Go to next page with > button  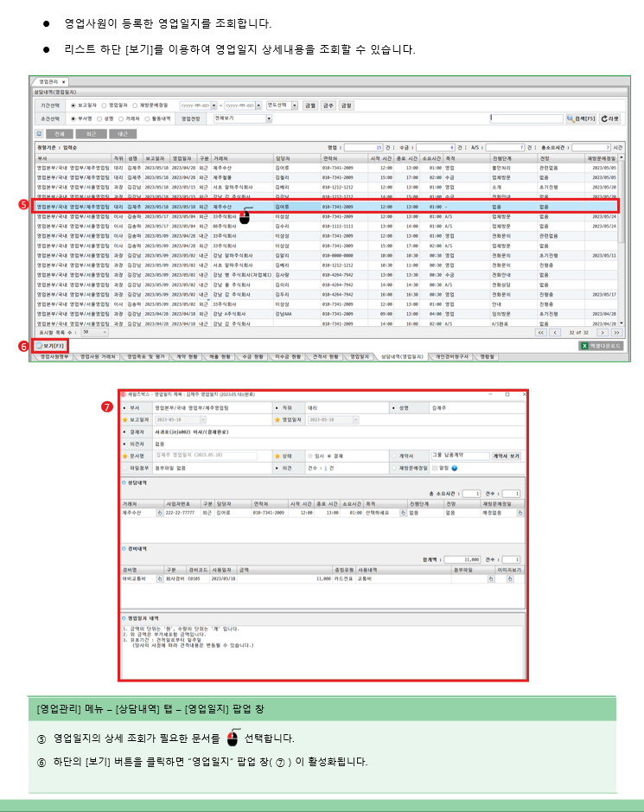[x=602, y=332]
